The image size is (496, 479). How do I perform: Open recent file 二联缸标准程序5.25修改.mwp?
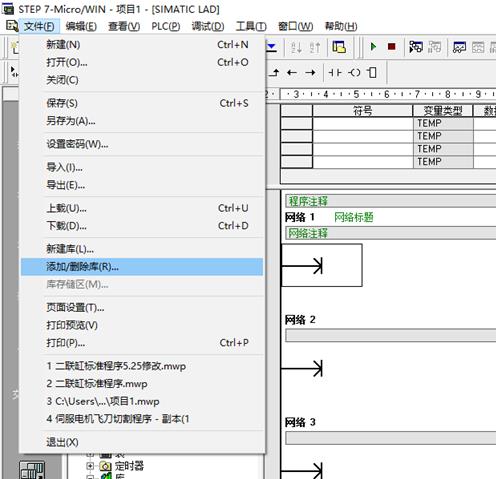142,366
